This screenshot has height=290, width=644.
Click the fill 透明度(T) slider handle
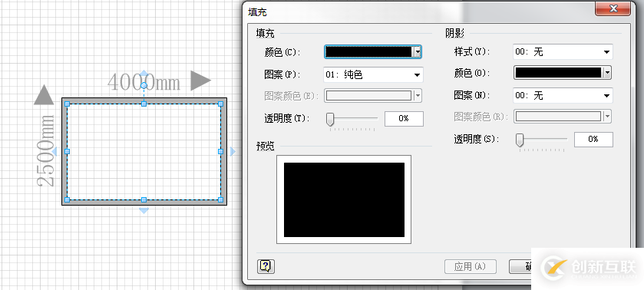coord(330,120)
